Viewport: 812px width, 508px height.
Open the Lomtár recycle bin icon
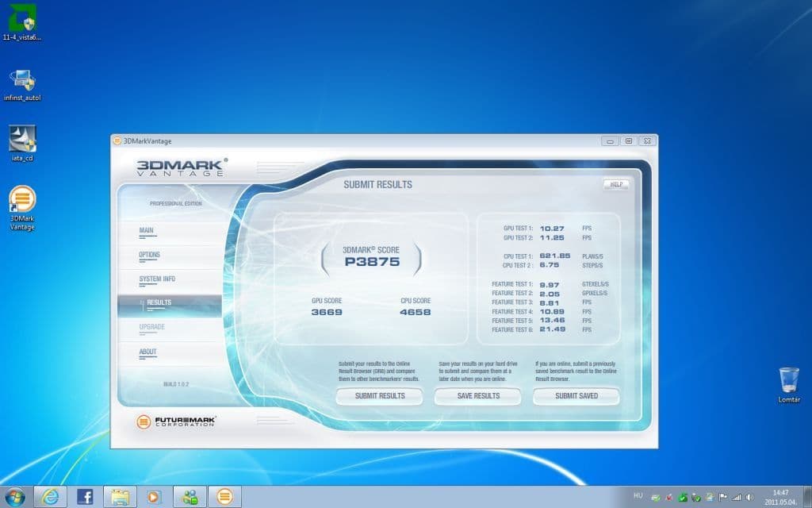click(x=788, y=379)
